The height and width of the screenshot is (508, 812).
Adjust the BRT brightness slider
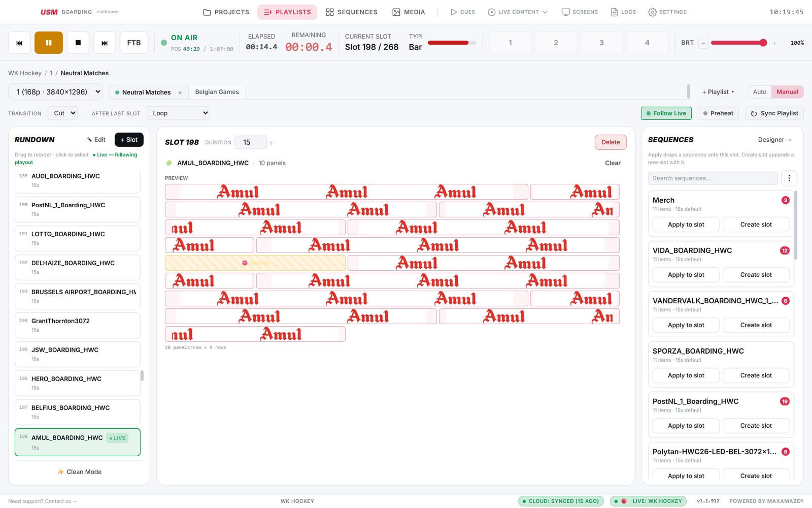(739, 43)
